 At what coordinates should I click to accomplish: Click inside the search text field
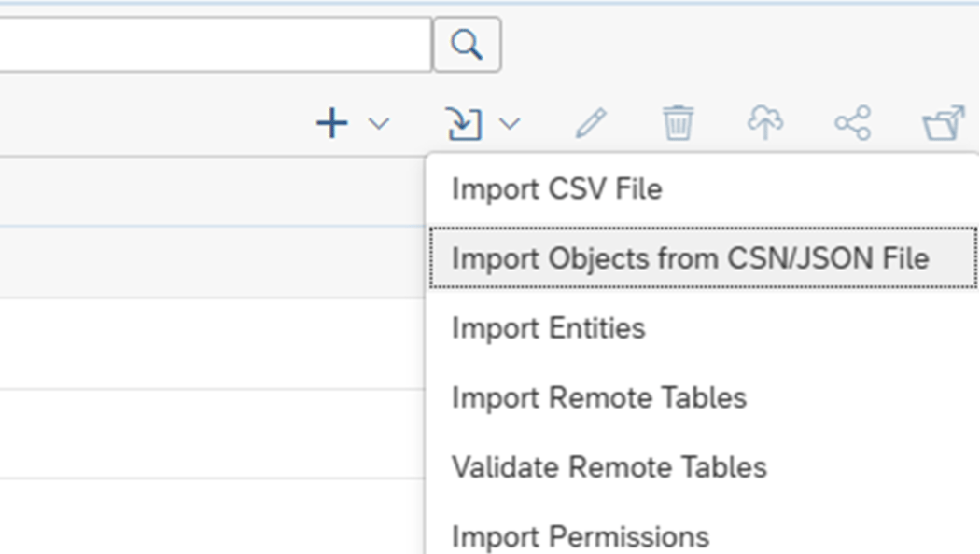tap(215, 44)
